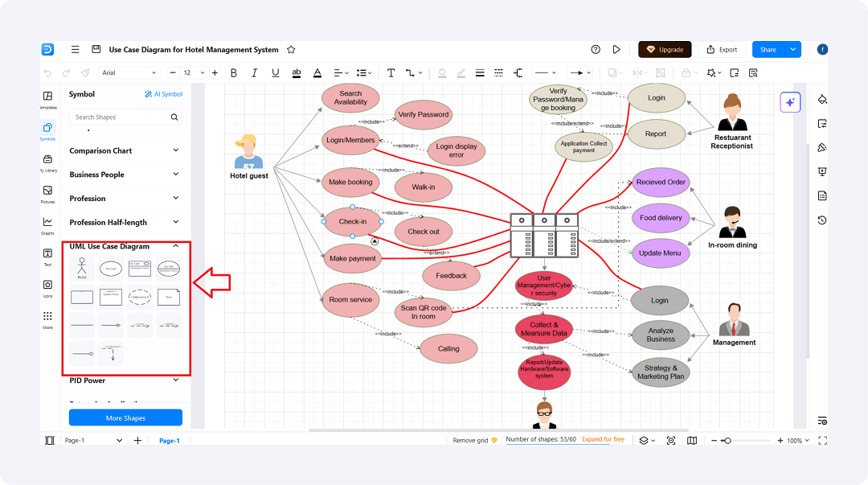This screenshot has height=485, width=868.
Task: Click the AI Symbol link
Action: (163, 94)
